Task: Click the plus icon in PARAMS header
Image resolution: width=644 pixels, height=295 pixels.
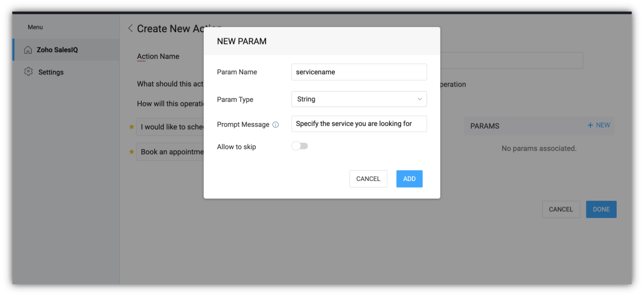Action: point(590,125)
